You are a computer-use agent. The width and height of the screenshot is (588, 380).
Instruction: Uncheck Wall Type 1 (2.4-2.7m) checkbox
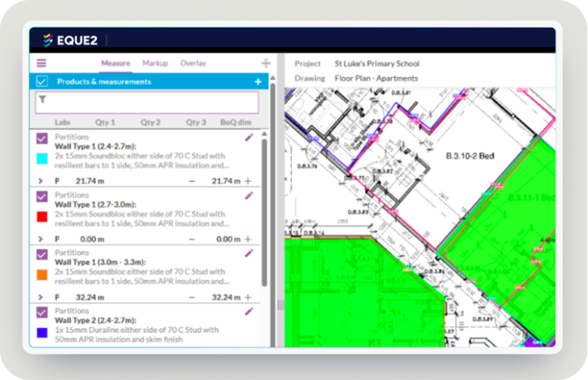tap(42, 138)
